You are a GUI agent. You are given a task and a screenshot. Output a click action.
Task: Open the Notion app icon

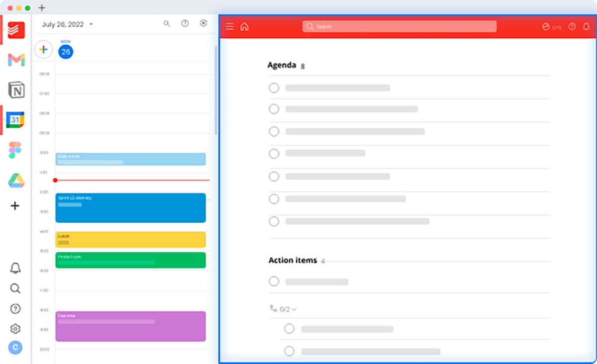pos(16,90)
